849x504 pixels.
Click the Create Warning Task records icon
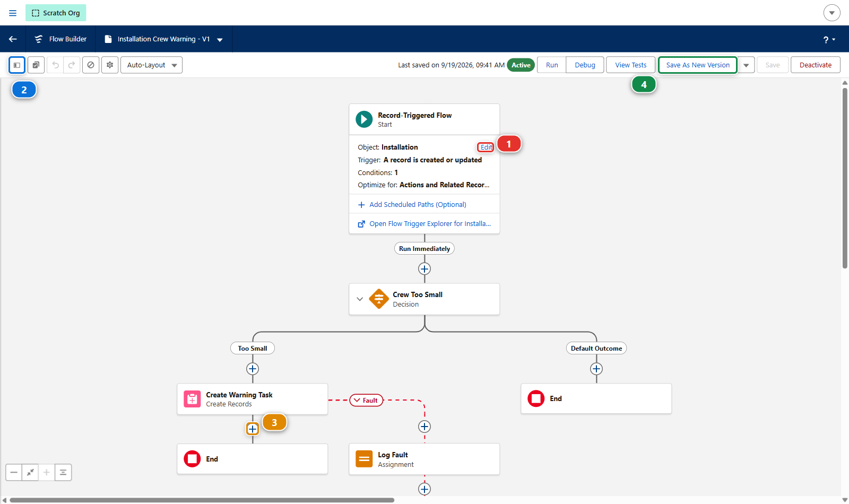click(192, 399)
